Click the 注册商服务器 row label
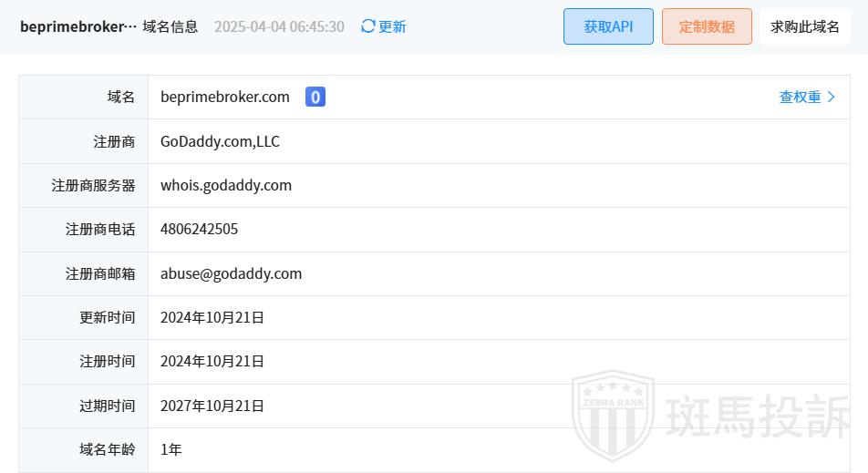This screenshot has width=868, height=473. tap(94, 185)
